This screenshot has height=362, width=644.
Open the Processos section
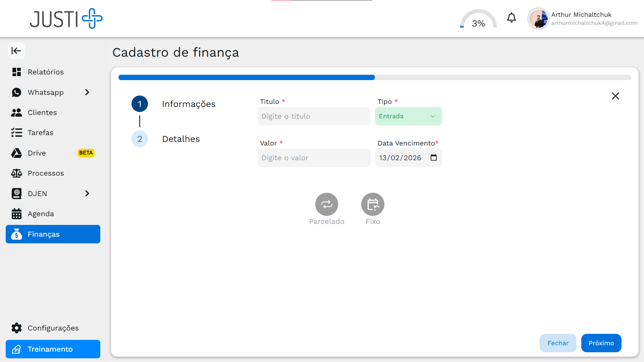coord(46,173)
